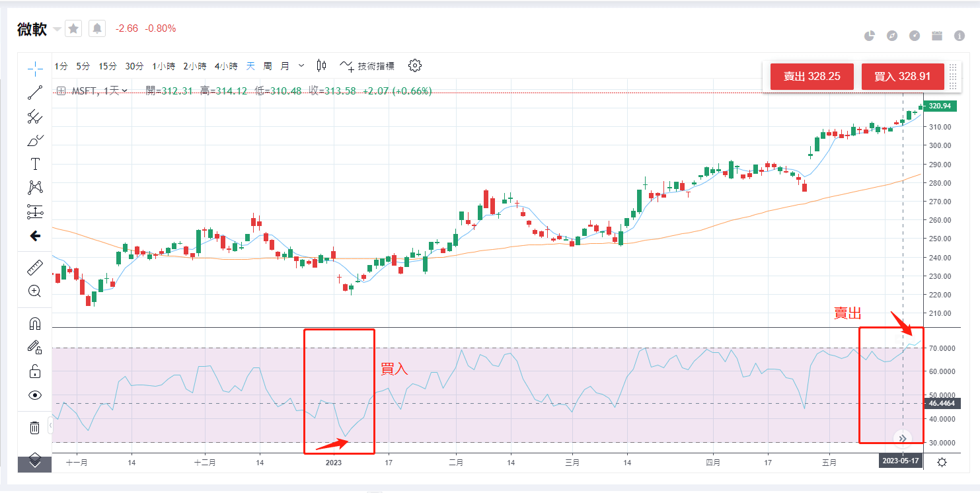980x493 pixels.
Task: Delete drawings with the trash can icon
Action: tap(35, 428)
